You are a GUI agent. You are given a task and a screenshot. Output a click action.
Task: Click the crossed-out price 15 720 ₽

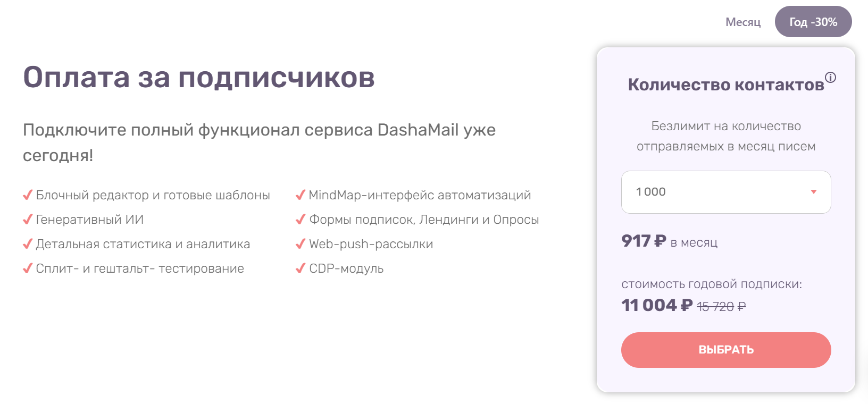tap(721, 306)
